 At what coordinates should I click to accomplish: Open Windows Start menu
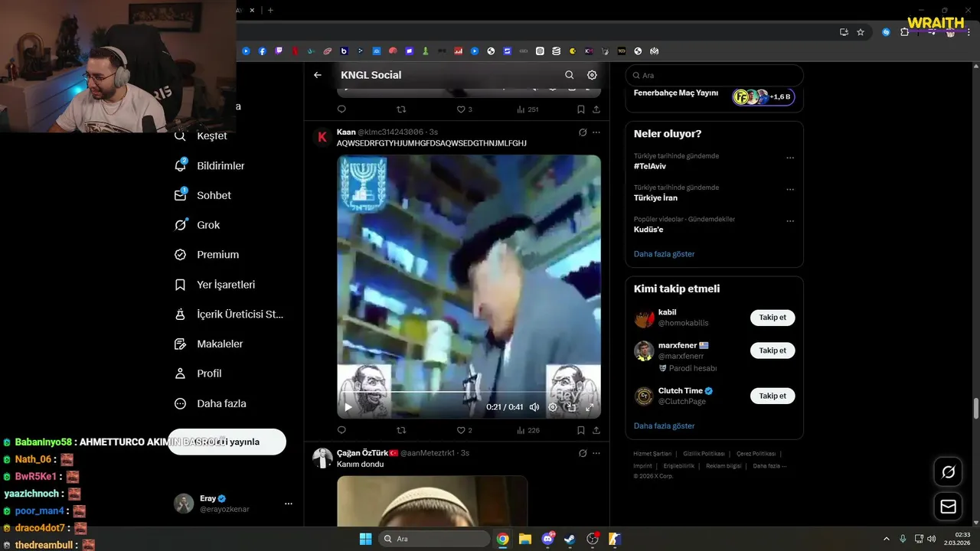[365, 539]
